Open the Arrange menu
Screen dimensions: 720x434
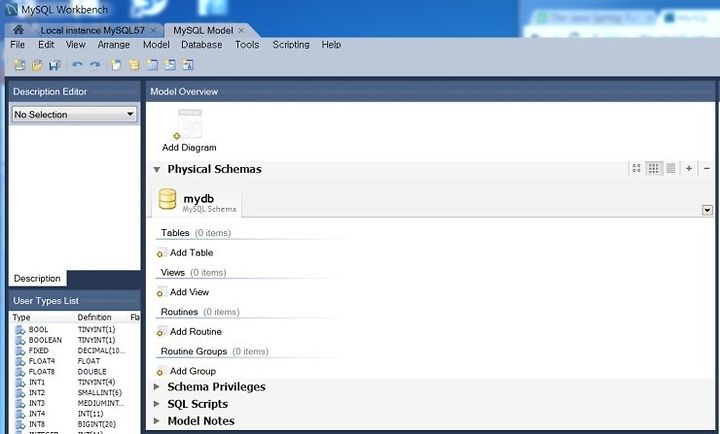click(113, 45)
